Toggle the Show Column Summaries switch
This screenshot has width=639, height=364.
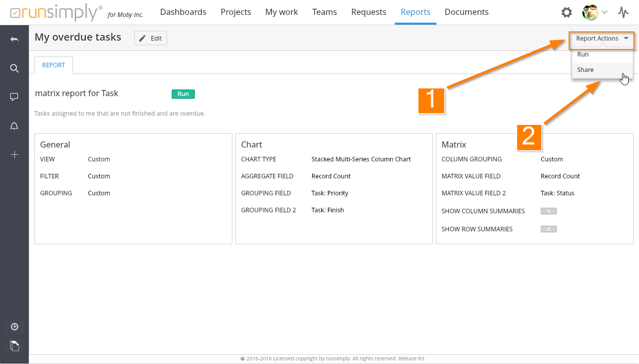pos(549,211)
